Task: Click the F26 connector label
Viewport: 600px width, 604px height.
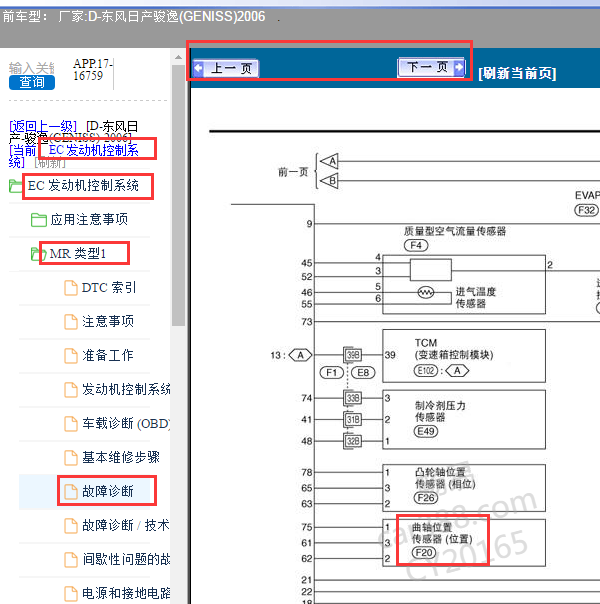Action: pos(426,498)
